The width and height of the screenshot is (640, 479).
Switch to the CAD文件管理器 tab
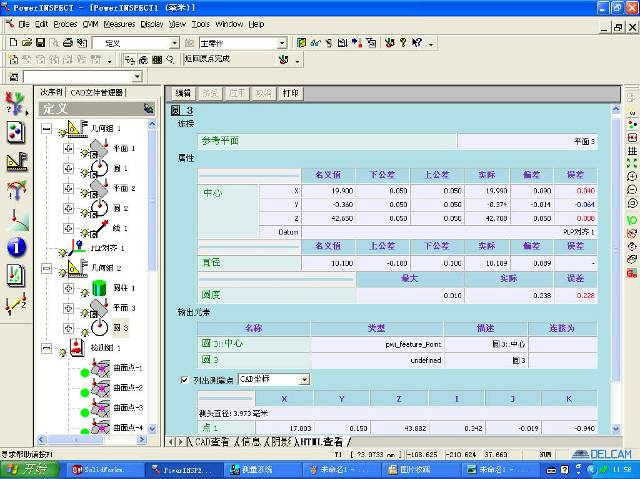click(97, 93)
